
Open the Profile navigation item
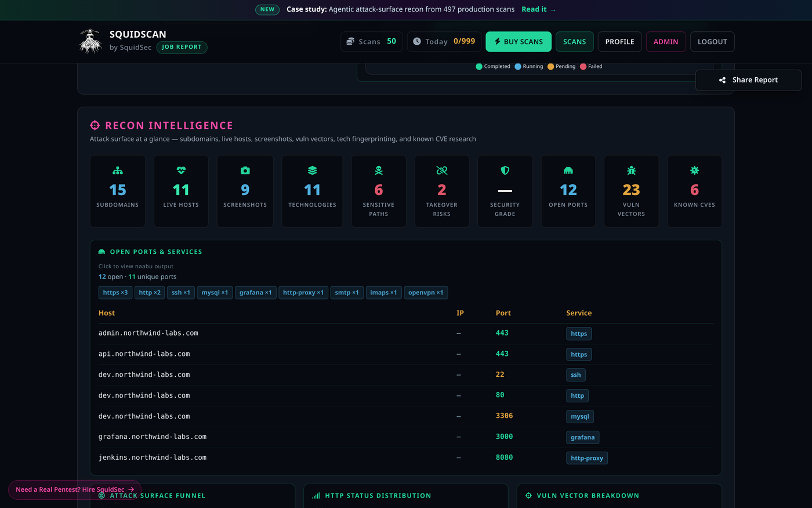tap(620, 42)
